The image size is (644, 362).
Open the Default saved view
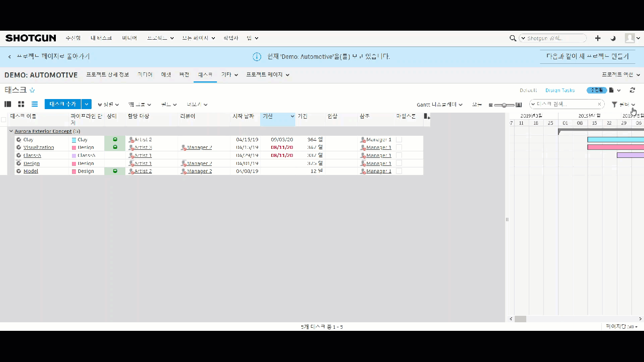point(528,90)
